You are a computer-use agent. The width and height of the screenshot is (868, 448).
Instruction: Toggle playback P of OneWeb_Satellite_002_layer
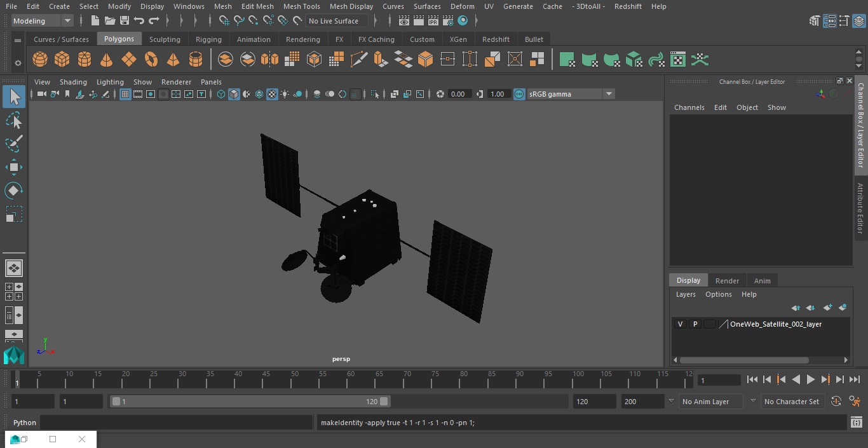click(x=695, y=324)
